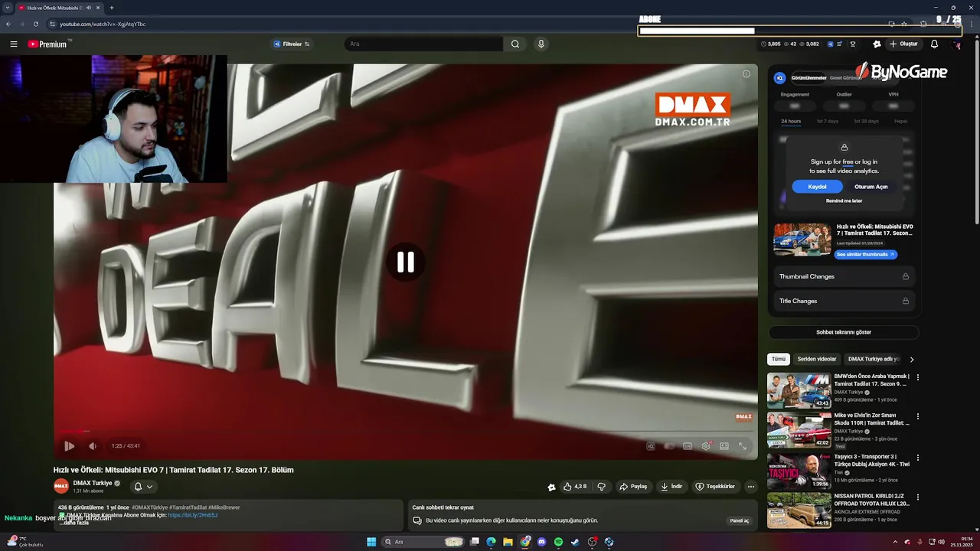
Task: Open a new browser tab with plus
Action: point(112,8)
